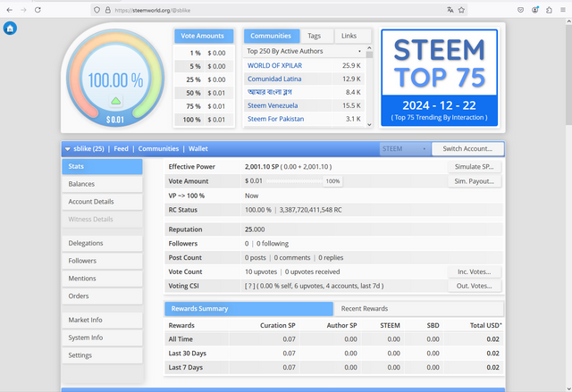Open Followers in the sidebar
Viewport: 572px width, 392px height.
tap(102, 261)
